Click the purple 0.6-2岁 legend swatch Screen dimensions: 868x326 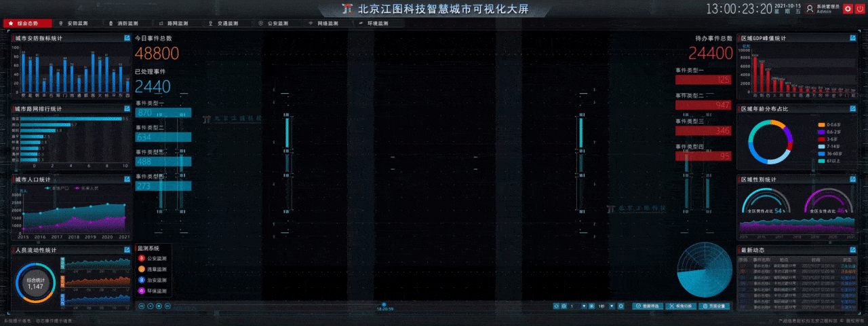[x=821, y=132]
